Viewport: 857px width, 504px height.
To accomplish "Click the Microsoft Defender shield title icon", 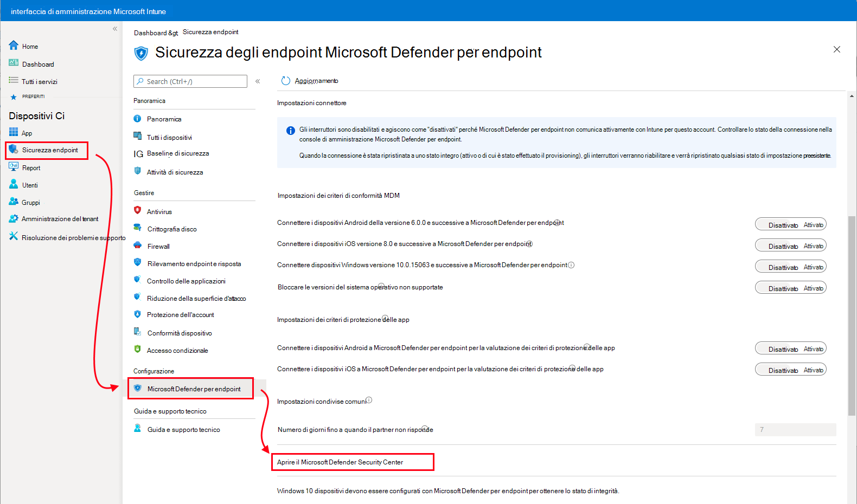I will tap(141, 53).
